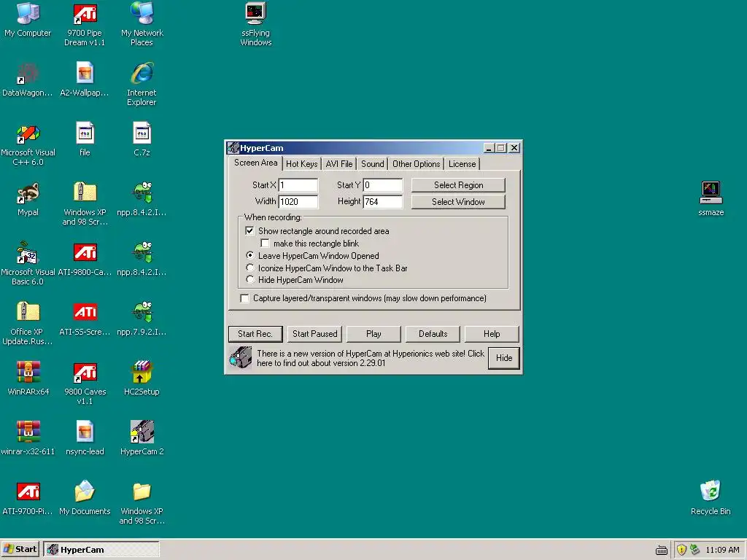The image size is (747, 560).
Task: Choose Iconize HyperCam Window to the Task Bar
Action: pyautogui.click(x=249, y=268)
